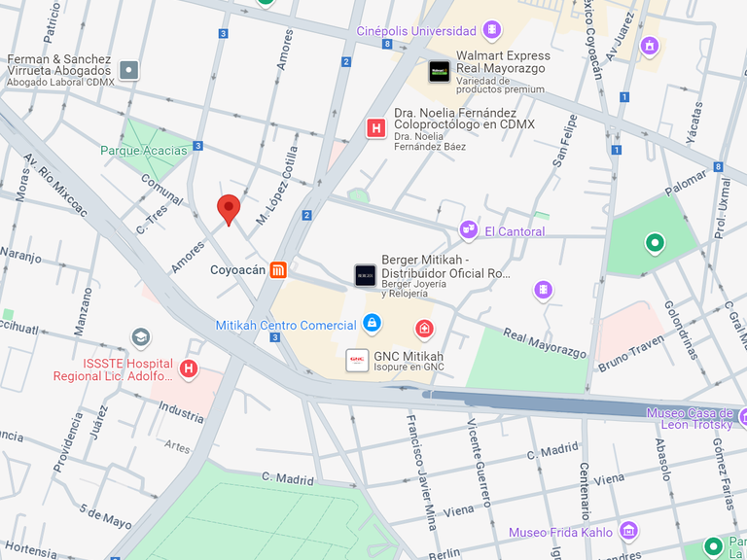Select the red pharmacy marker near GNC
The height and width of the screenshot is (560, 747).
tap(424, 329)
